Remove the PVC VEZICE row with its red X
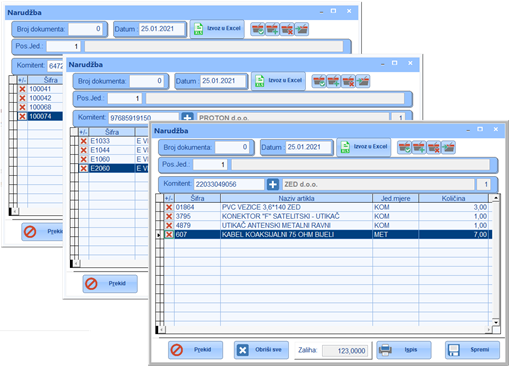This screenshot has width=510, height=367. [169, 207]
